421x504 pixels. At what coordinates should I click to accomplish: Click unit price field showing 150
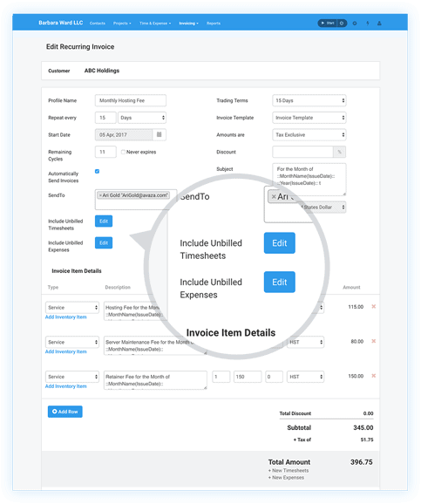[248, 377]
